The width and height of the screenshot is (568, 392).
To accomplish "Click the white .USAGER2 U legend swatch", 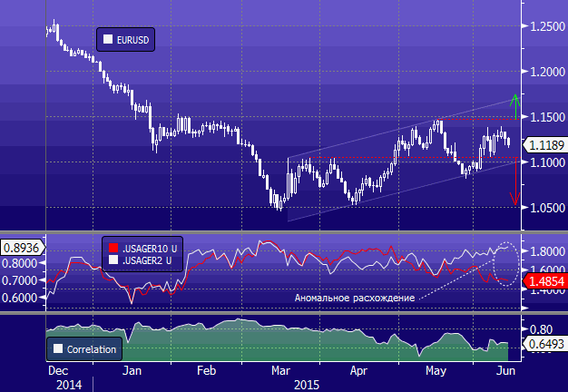I will (113, 259).
